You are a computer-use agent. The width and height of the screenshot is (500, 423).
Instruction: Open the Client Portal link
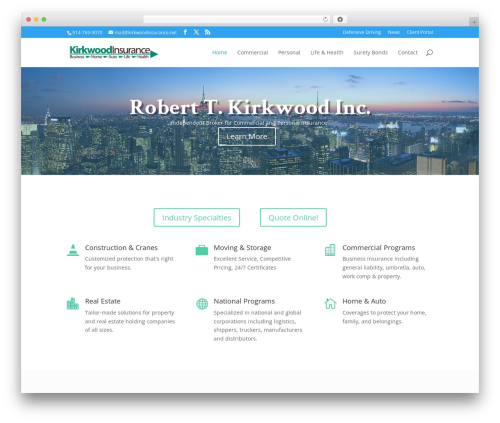pyautogui.click(x=420, y=32)
